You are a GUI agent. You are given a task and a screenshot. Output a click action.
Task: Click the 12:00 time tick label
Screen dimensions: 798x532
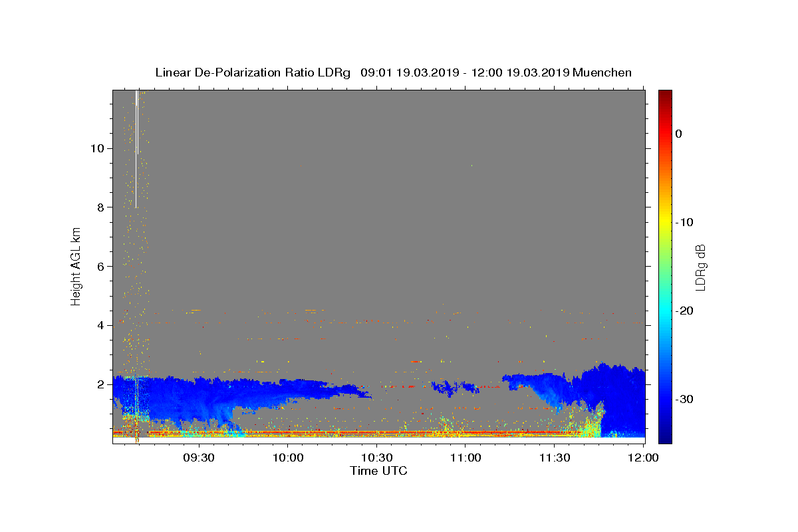tap(643, 458)
